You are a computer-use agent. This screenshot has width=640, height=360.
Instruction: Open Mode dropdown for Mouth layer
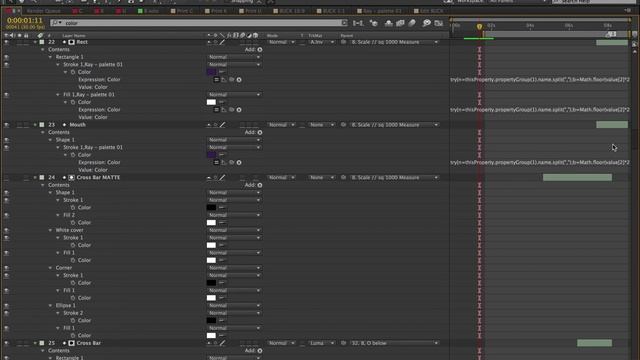(281, 125)
